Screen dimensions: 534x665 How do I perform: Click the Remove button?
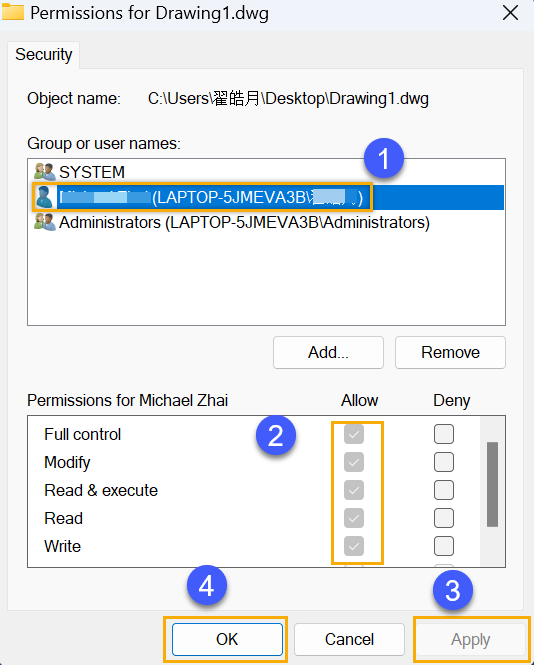[450, 352]
